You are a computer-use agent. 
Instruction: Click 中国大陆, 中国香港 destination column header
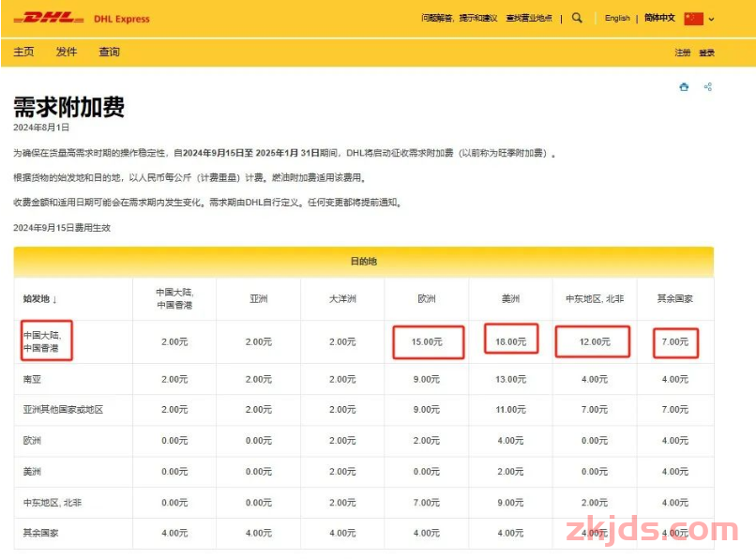click(174, 298)
